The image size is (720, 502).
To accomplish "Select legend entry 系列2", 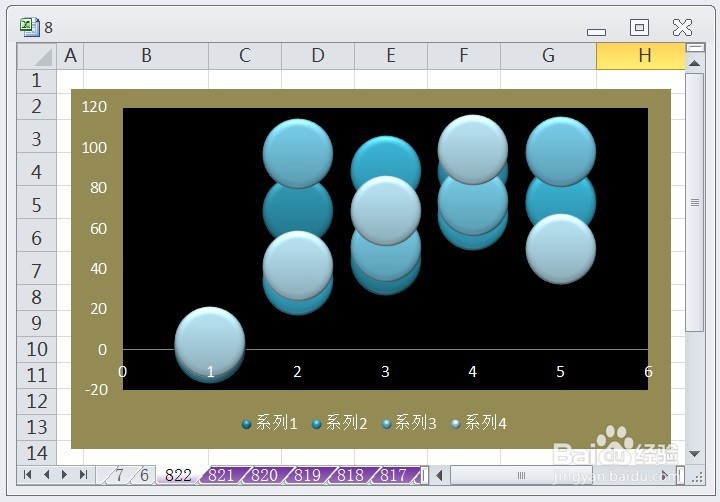I will 339,423.
